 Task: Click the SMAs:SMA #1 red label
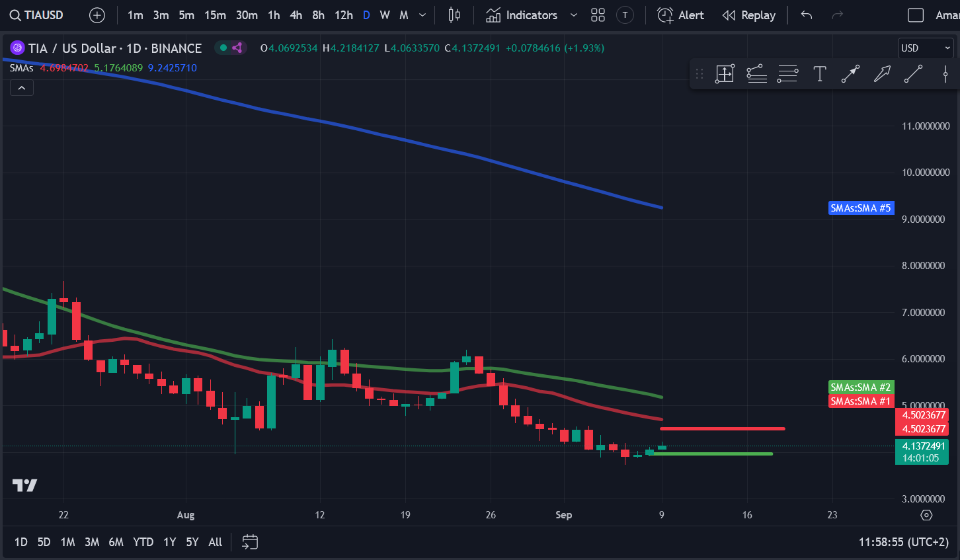861,401
